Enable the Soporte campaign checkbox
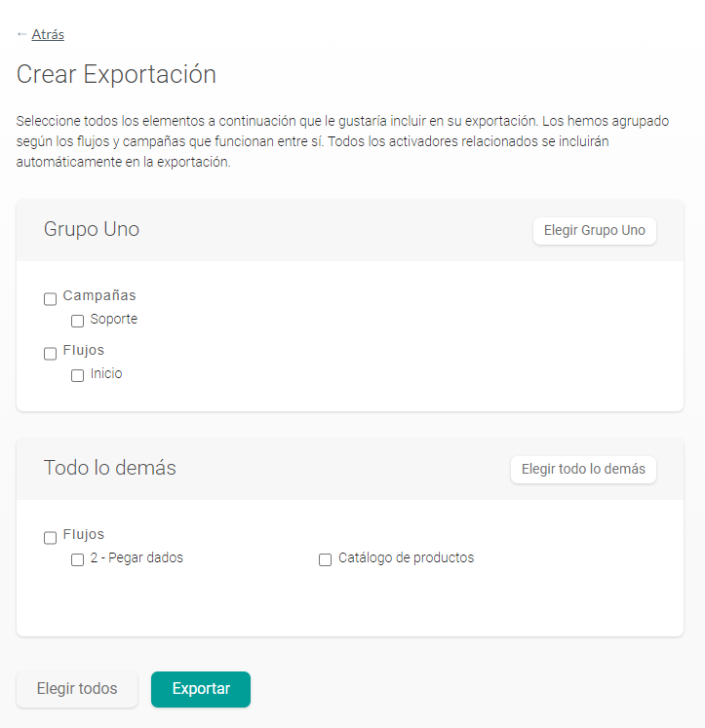This screenshot has height=728, width=705. point(78,321)
